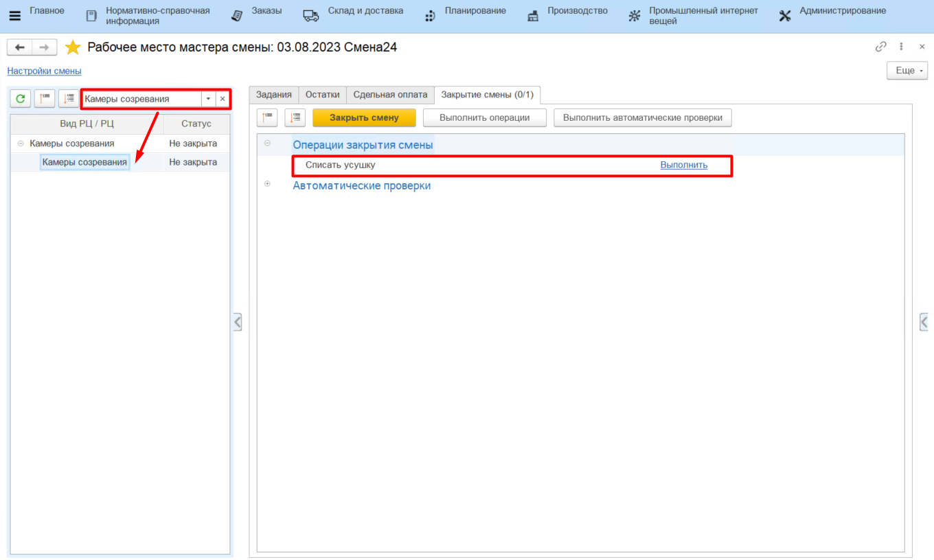Expand Автоматические проверки group

tap(267, 184)
